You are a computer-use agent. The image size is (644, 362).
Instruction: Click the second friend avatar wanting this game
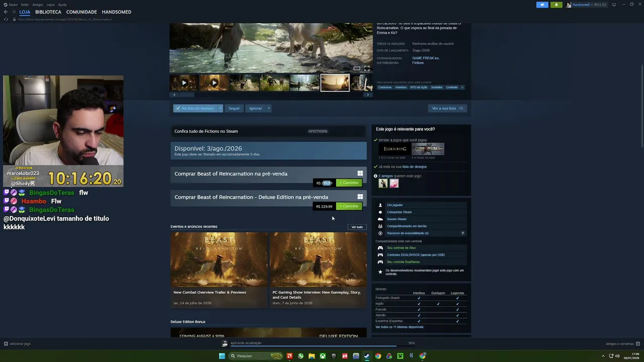pos(394,184)
